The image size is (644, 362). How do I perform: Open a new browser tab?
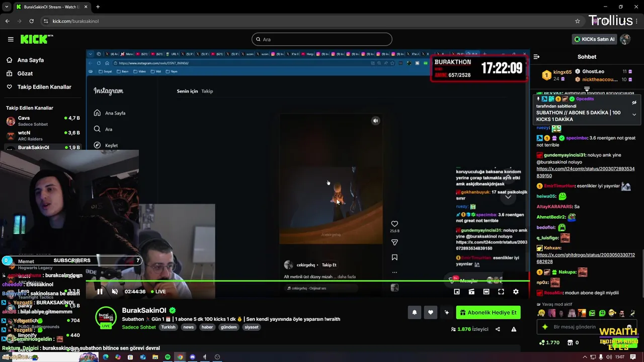coord(98,7)
